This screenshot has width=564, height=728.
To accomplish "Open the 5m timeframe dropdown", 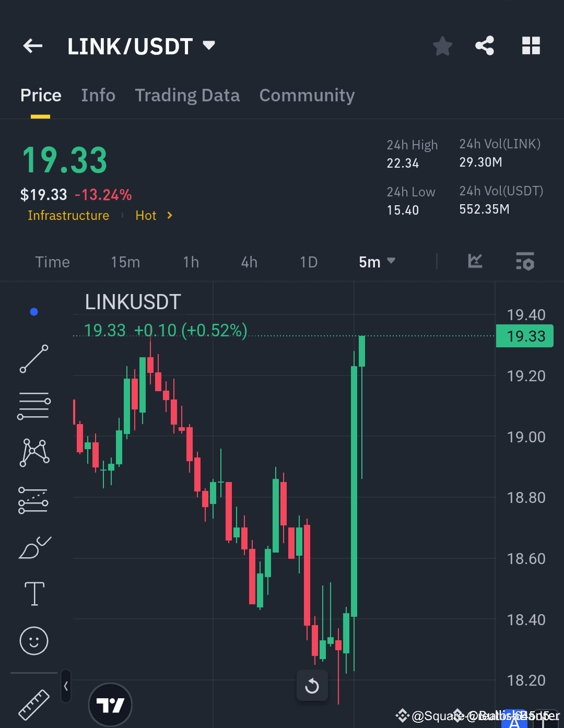I will click(377, 262).
